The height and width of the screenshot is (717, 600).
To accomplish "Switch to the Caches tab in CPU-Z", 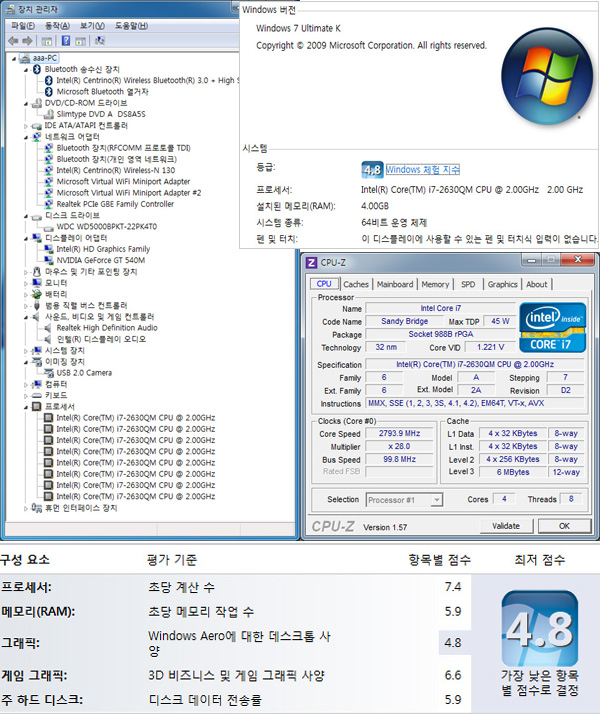I will click(356, 284).
